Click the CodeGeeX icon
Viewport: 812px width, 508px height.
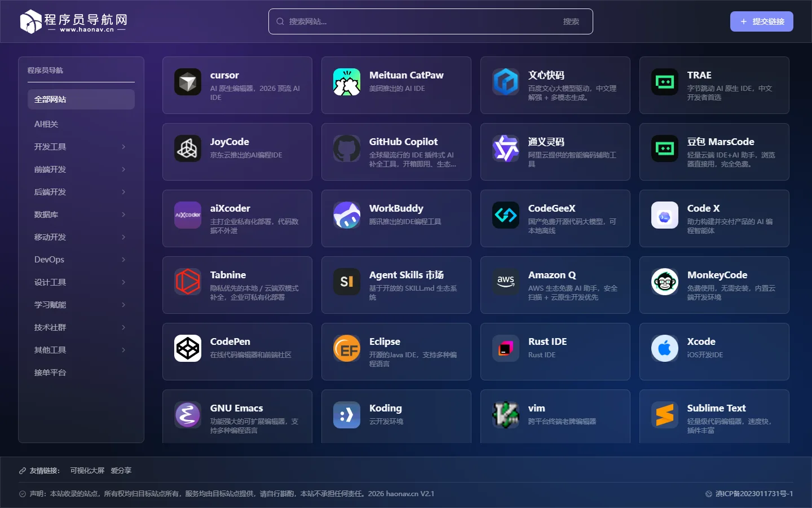point(506,215)
